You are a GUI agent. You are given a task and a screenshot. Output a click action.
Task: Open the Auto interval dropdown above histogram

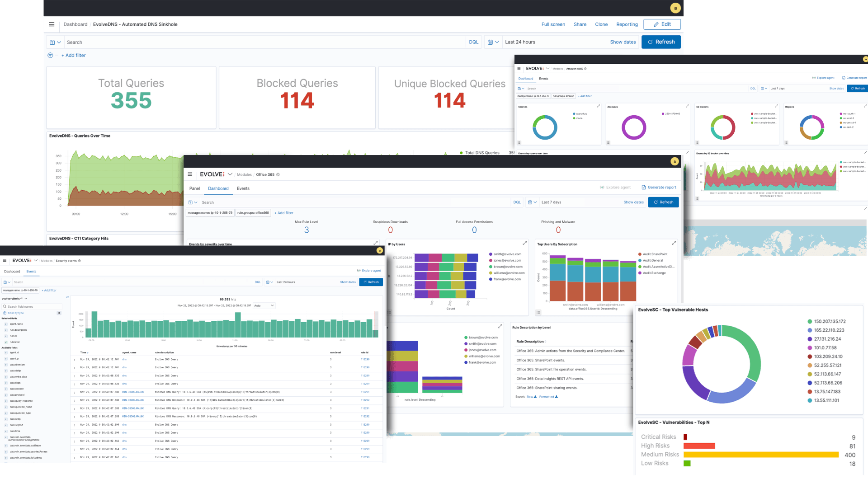[264, 305]
